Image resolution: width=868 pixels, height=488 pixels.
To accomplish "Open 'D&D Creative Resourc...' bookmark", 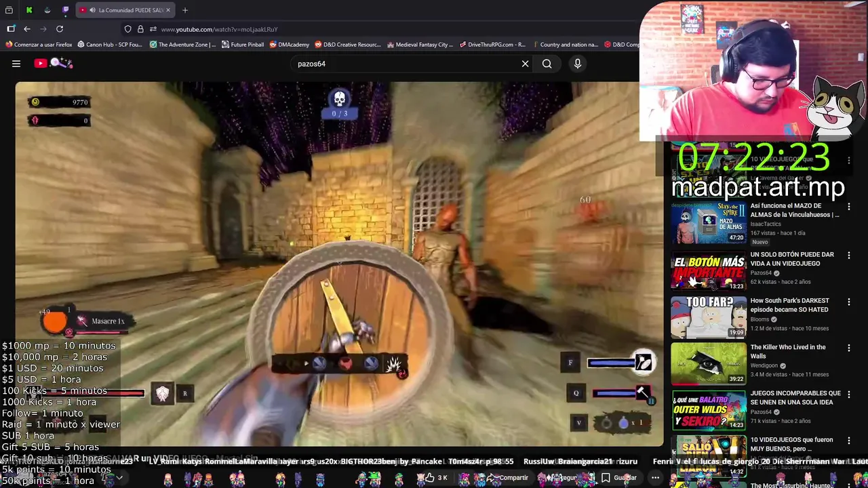I will pos(347,45).
